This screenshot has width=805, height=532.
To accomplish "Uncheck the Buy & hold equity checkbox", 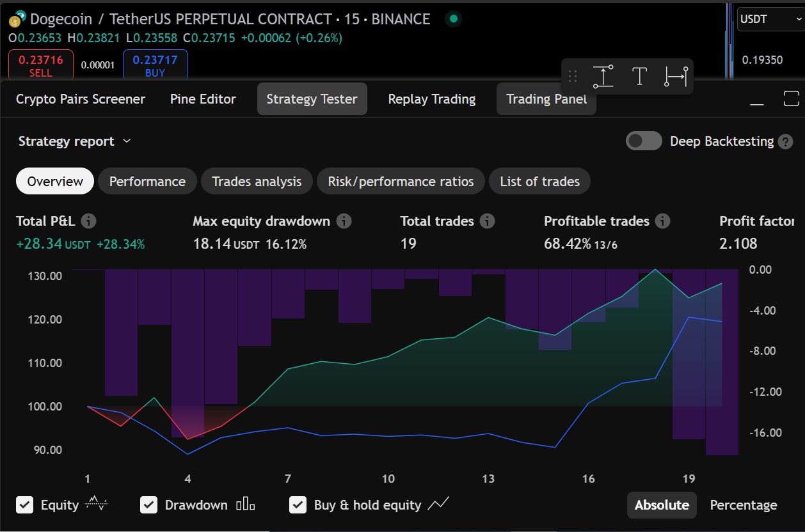I will click(x=298, y=505).
